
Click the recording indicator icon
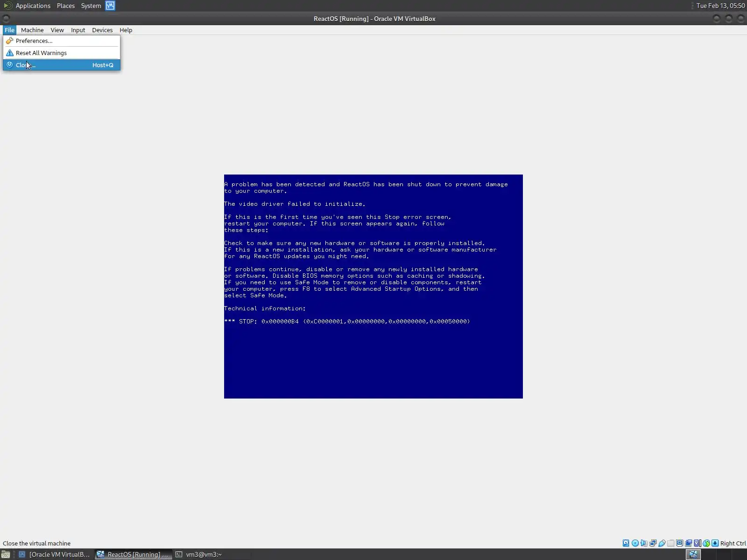[688, 543]
